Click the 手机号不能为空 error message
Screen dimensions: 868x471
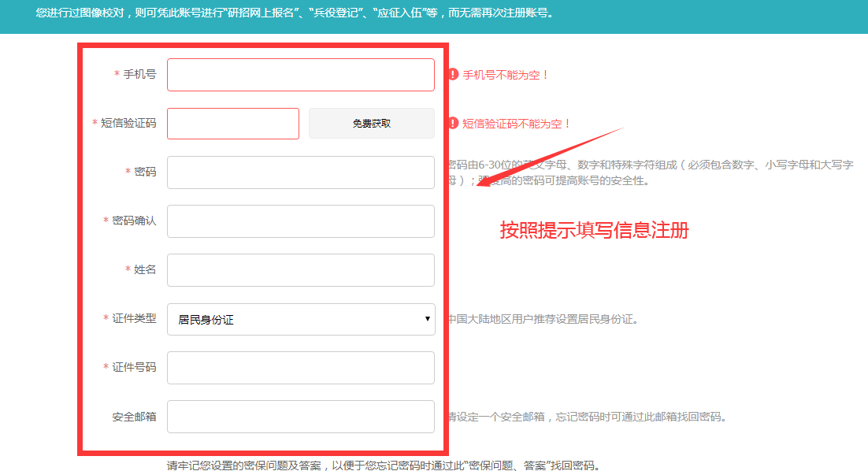pyautogui.click(x=506, y=75)
